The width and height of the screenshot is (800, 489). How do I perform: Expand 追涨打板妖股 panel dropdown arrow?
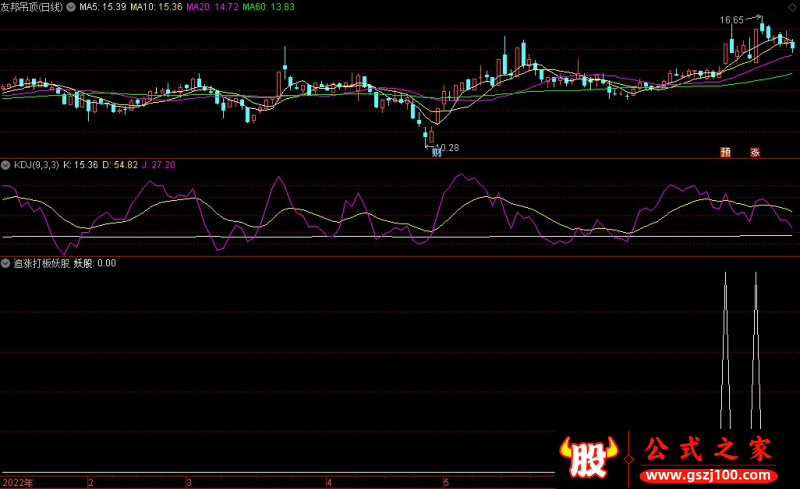6,263
